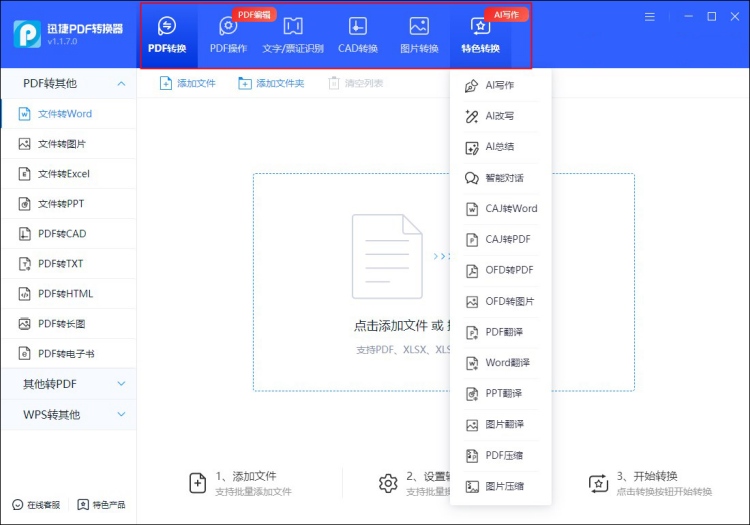
Task: Click the AI写作 pen icon in the dropdown
Action: [472, 86]
